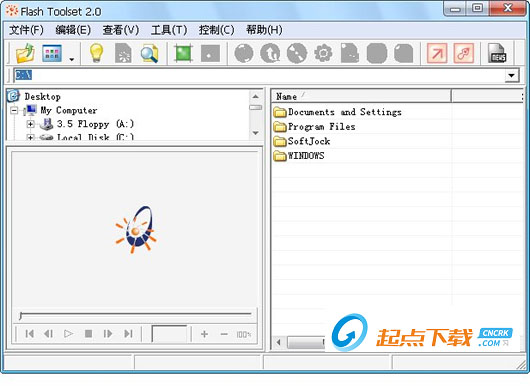Click the gray page toolbar icon
This screenshot has height=390, width=530.
(x=350, y=53)
